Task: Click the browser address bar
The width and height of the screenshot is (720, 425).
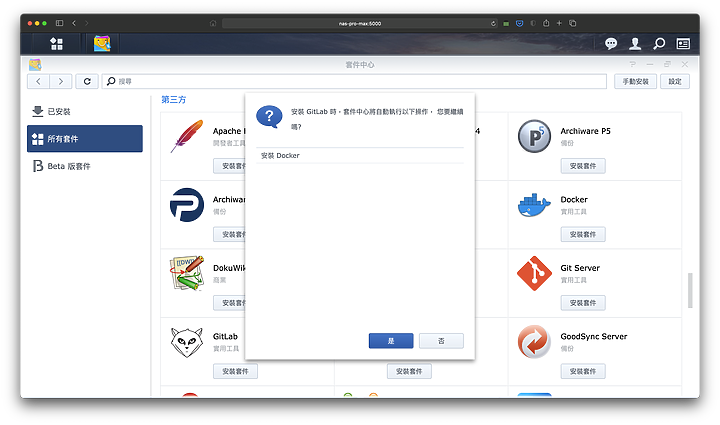Action: (360, 23)
